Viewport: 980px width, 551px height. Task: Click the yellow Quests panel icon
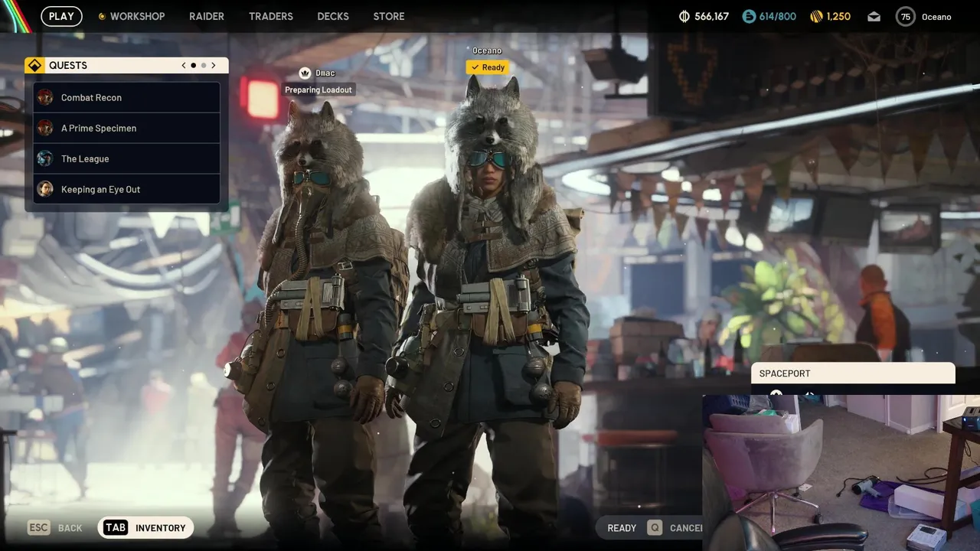(34, 65)
